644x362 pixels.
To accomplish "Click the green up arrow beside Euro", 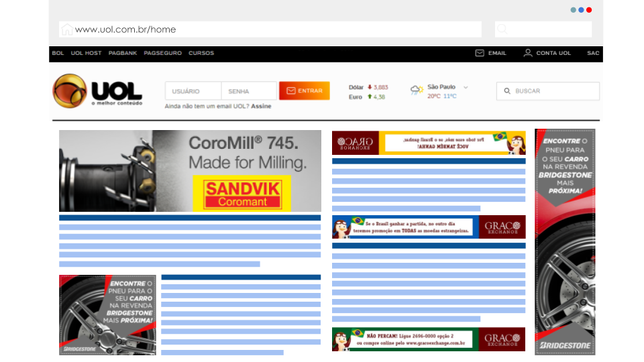I will [x=370, y=97].
